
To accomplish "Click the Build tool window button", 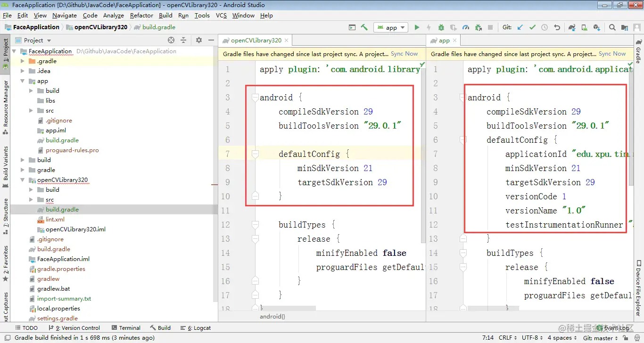I will 160,328.
